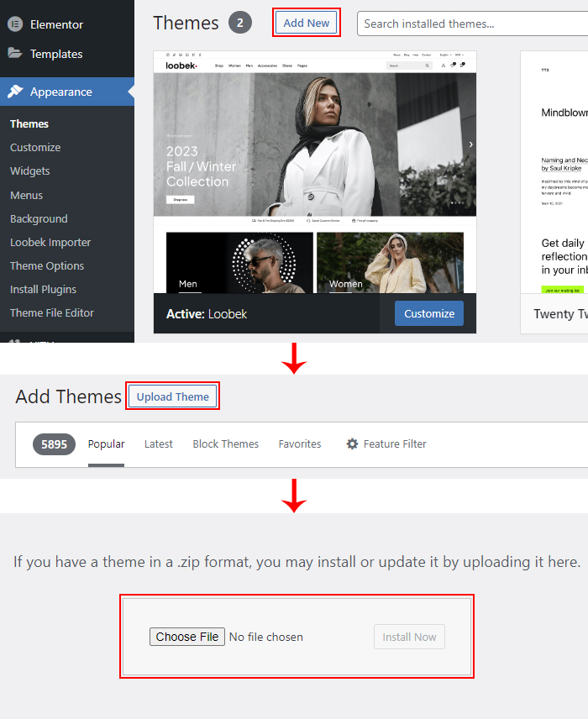Click the Elementor icon in sidebar
The width and height of the screenshot is (588, 719).
[x=15, y=24]
